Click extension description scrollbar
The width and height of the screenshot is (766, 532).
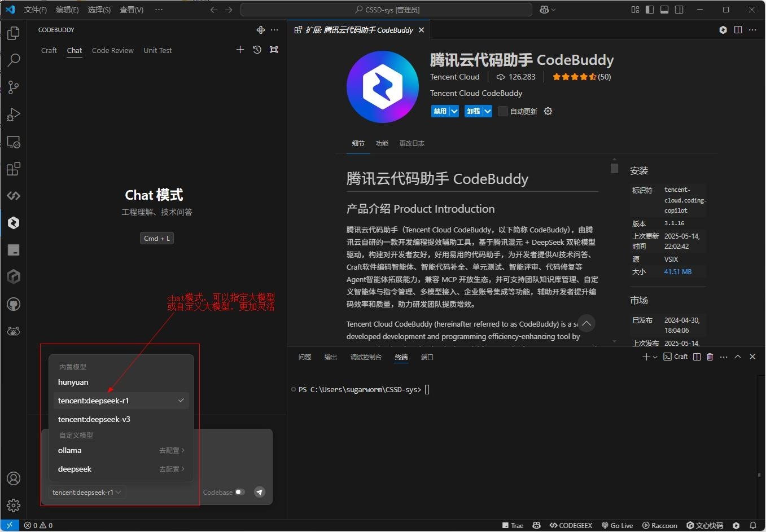point(615,168)
